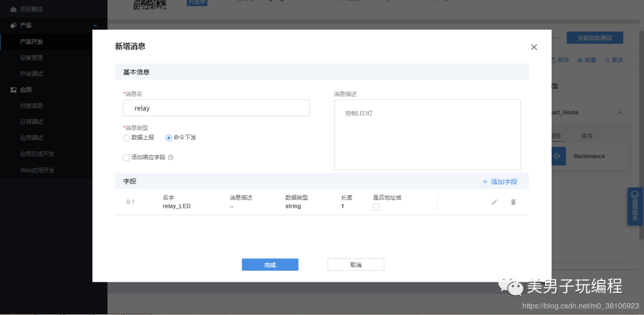Screen dimensions: 644x315
Task: Click 添加字段 to add a field
Action: (x=500, y=182)
